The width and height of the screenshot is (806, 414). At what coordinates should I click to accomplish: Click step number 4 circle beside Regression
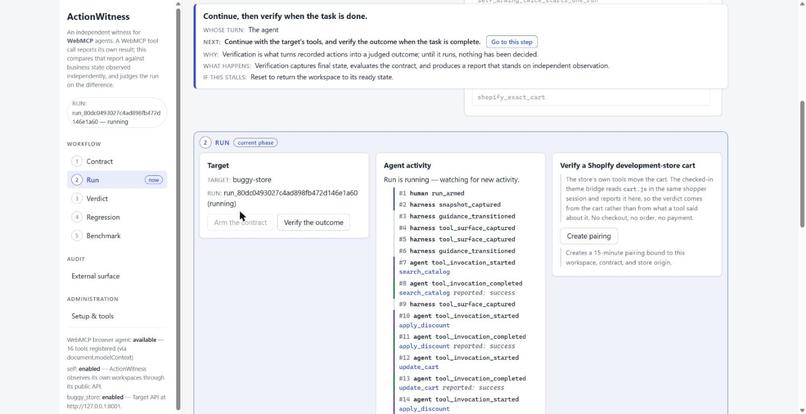coord(77,217)
